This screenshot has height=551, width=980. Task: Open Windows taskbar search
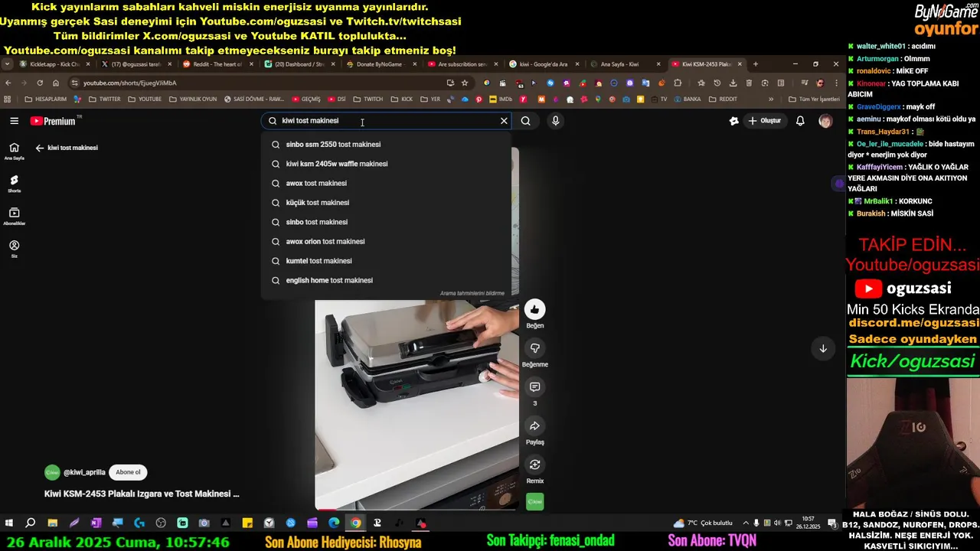click(x=31, y=523)
